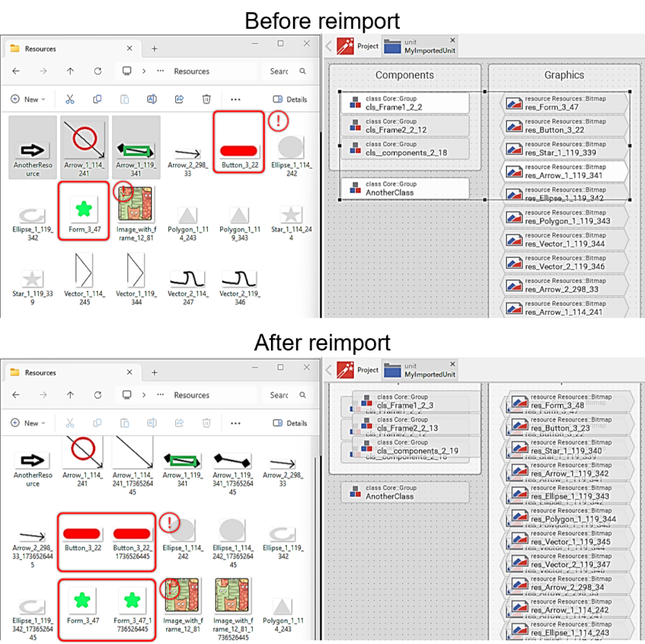
Task: Toggle Details pane in lower Explorer window
Action: click(x=290, y=423)
